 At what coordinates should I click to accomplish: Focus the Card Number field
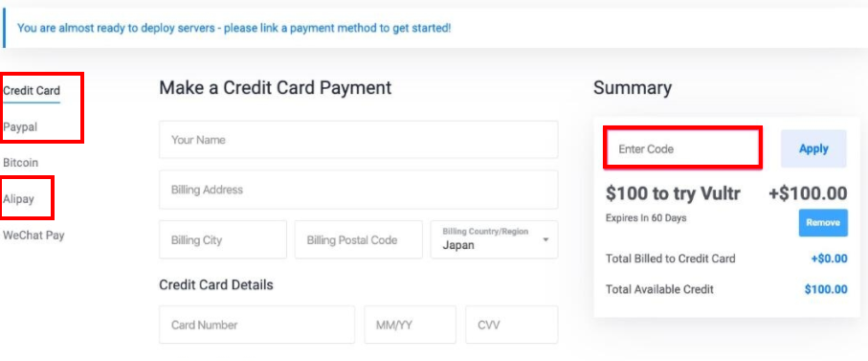256,325
